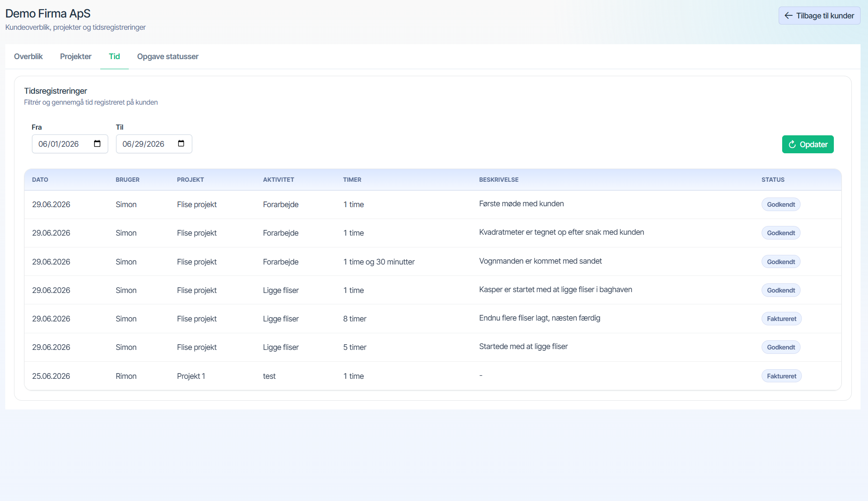Click the Fra date input showing 06/01/2026

[70, 144]
